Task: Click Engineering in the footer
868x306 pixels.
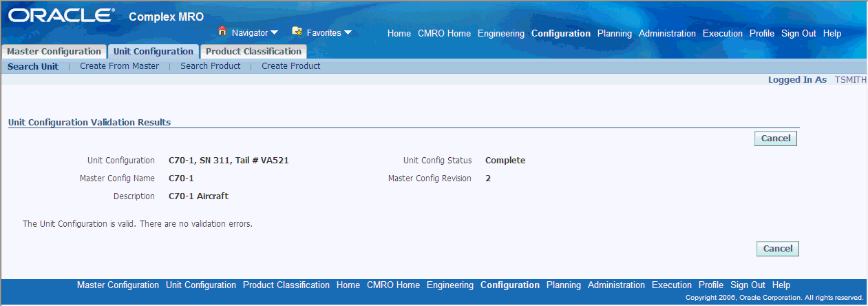Action: 450,285
